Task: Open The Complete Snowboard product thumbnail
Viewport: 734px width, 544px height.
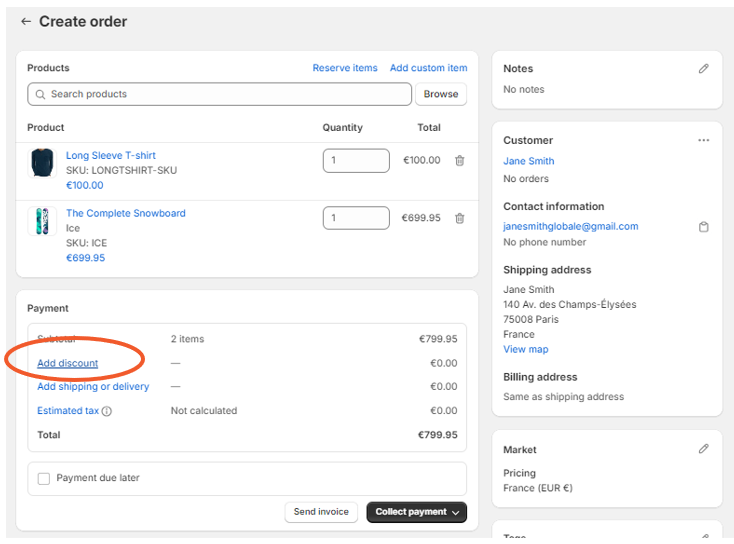Action: (x=42, y=222)
